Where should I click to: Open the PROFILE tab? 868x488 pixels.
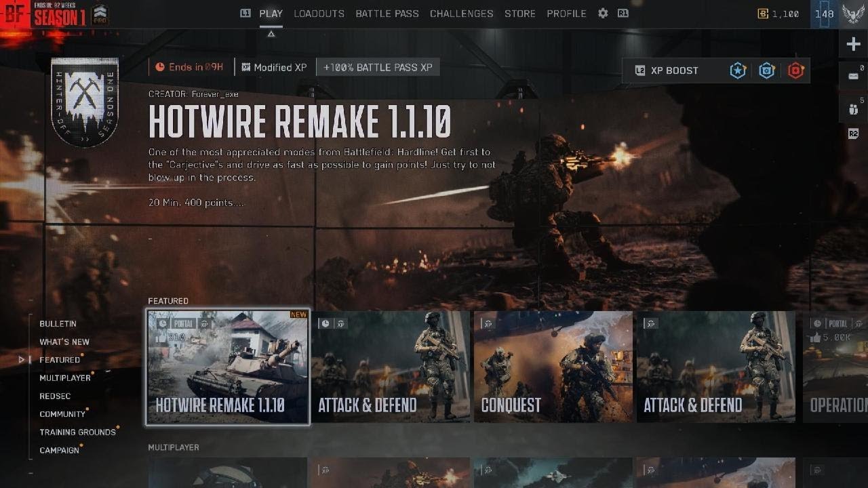566,14
